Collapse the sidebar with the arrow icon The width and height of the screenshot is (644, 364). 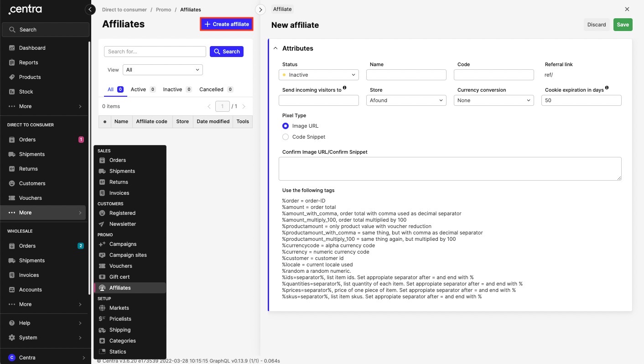(90, 10)
